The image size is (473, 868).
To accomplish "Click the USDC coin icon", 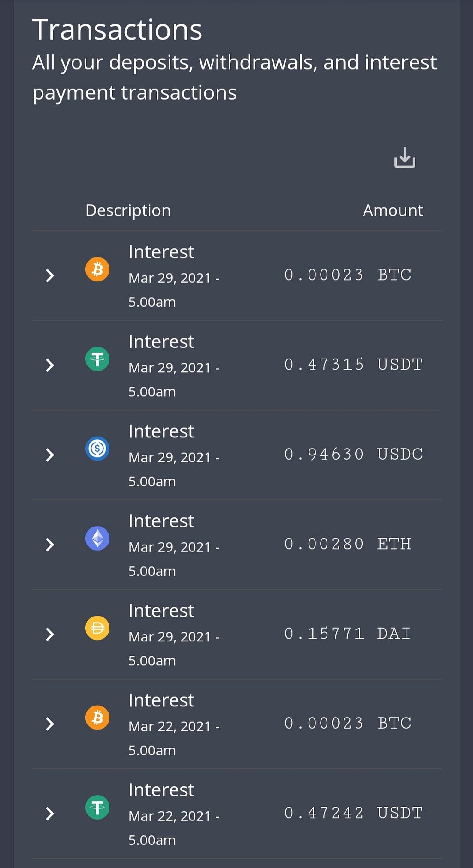I will coord(97,449).
